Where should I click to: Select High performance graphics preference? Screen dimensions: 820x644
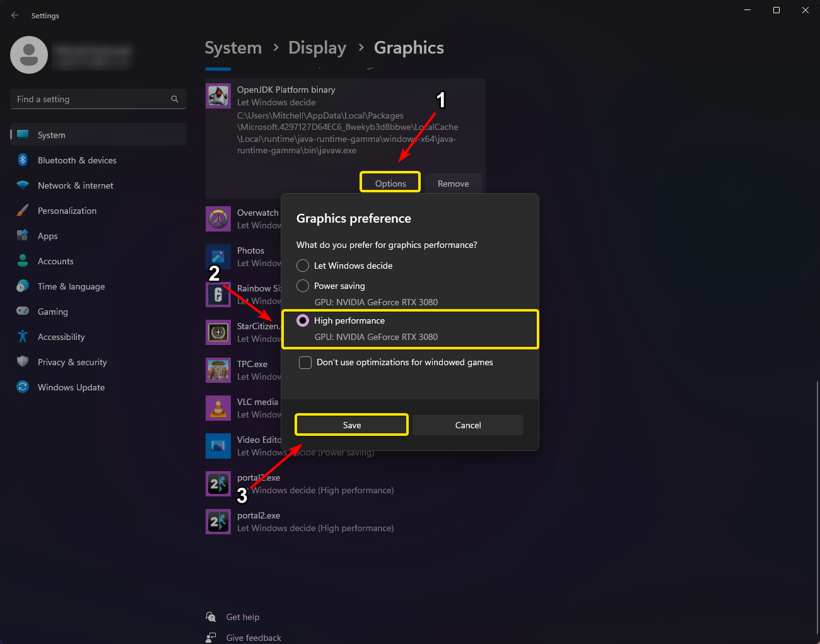click(303, 320)
